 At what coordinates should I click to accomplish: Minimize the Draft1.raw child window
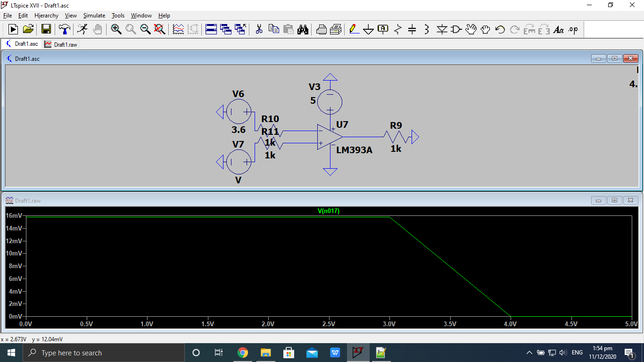pos(598,200)
